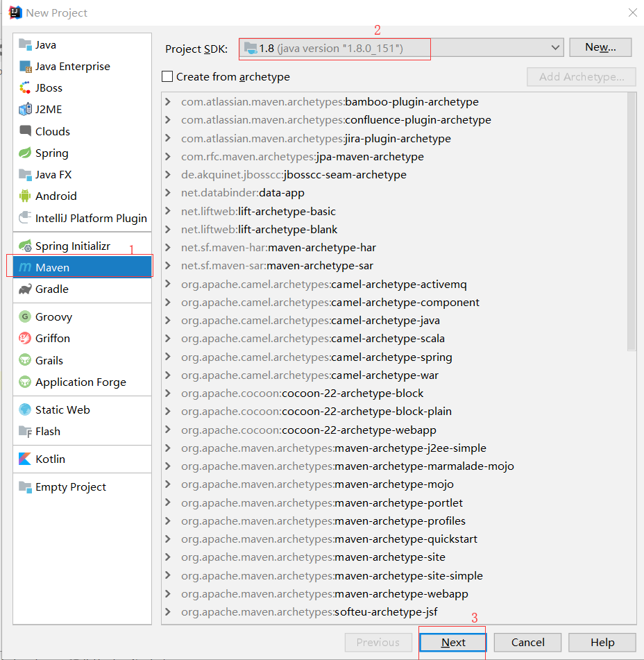The image size is (644, 660).
Task: Enable the Create from archetype checkbox
Action: pyautogui.click(x=168, y=77)
